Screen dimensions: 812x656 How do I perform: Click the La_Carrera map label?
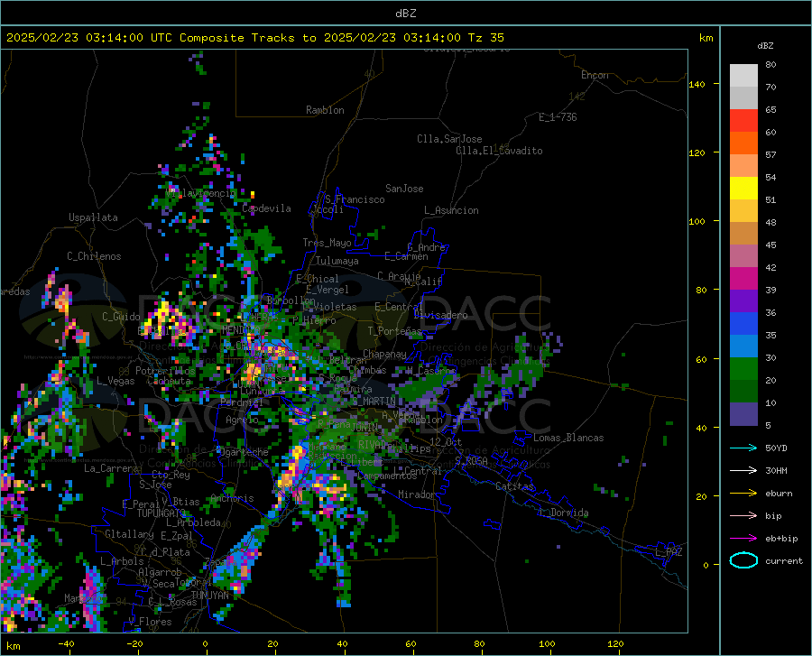click(x=111, y=468)
